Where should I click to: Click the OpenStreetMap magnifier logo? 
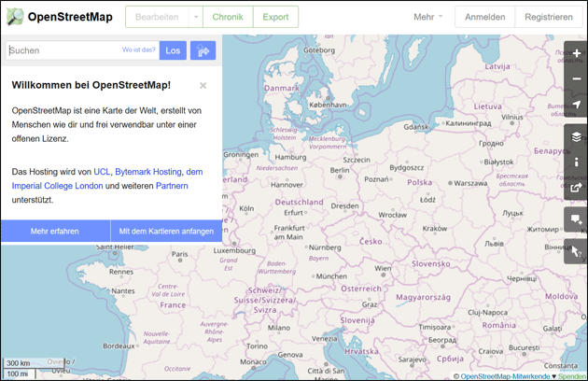[15, 17]
